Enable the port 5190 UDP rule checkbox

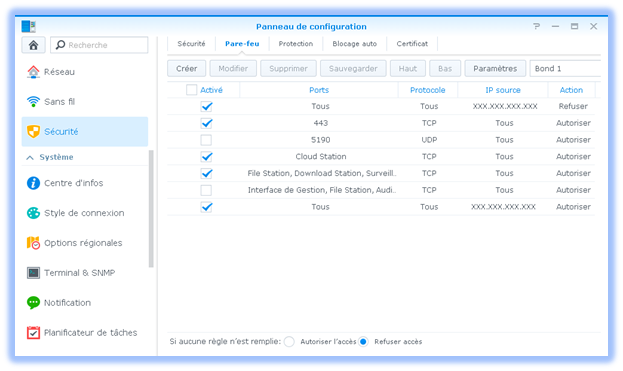pyautogui.click(x=206, y=140)
